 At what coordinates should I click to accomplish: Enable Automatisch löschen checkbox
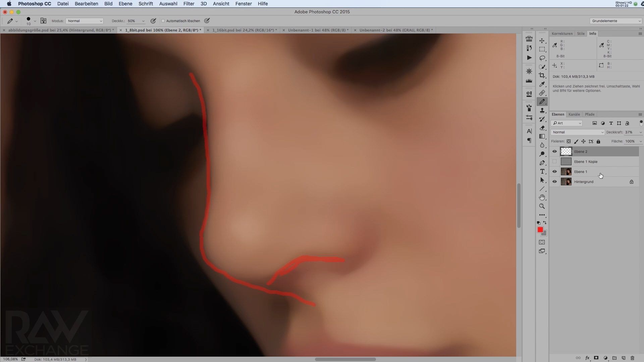(x=163, y=21)
